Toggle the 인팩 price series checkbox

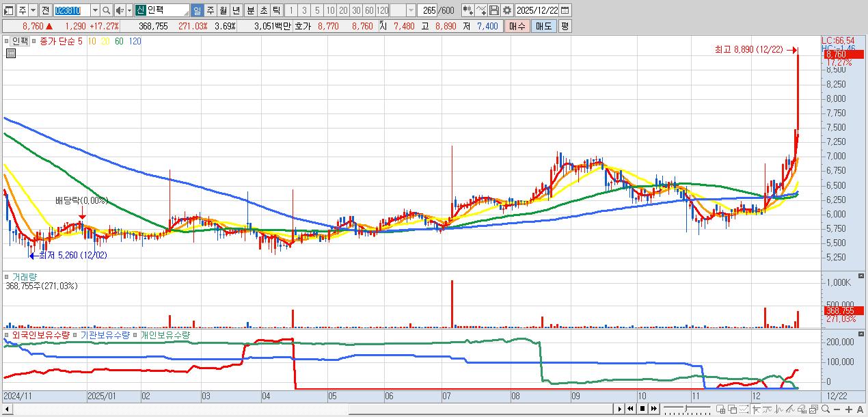[7, 41]
